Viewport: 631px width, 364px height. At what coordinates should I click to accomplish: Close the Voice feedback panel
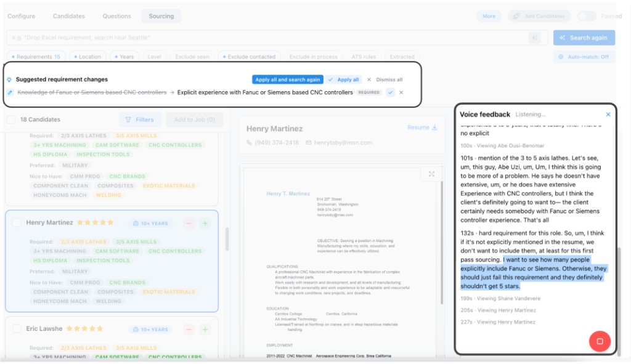click(608, 115)
